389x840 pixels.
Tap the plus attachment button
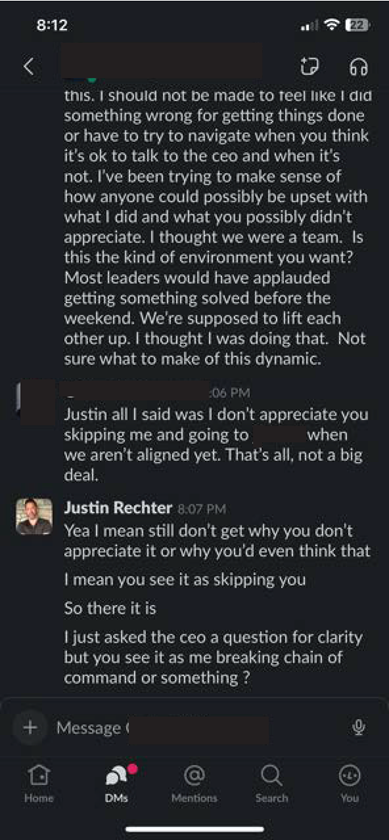(x=30, y=728)
